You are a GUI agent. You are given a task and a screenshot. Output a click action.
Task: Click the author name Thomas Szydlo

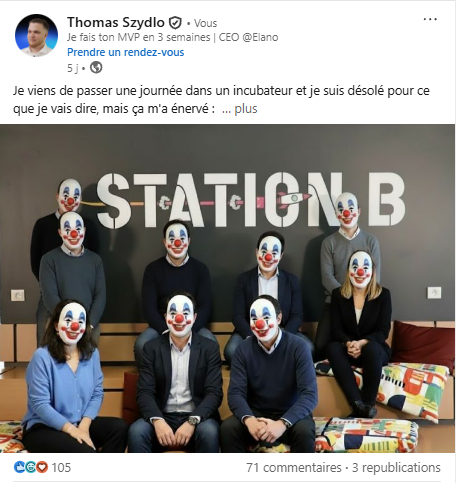[116, 23]
